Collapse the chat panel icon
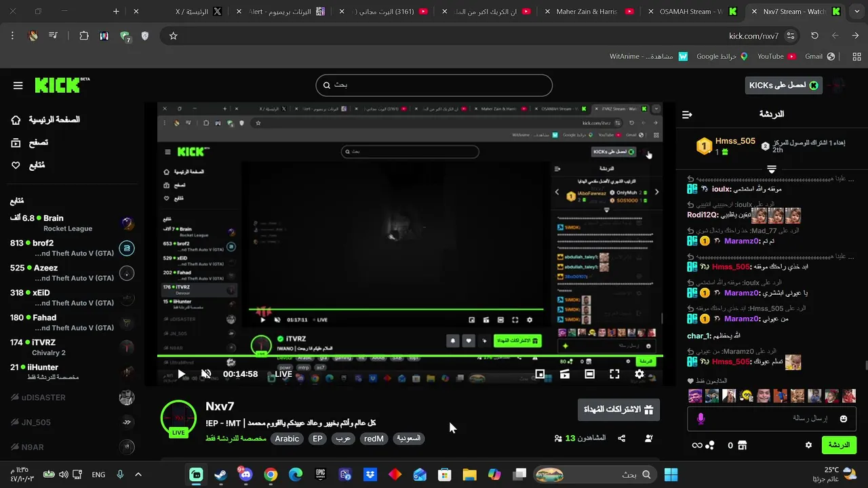868x488 pixels. click(687, 115)
